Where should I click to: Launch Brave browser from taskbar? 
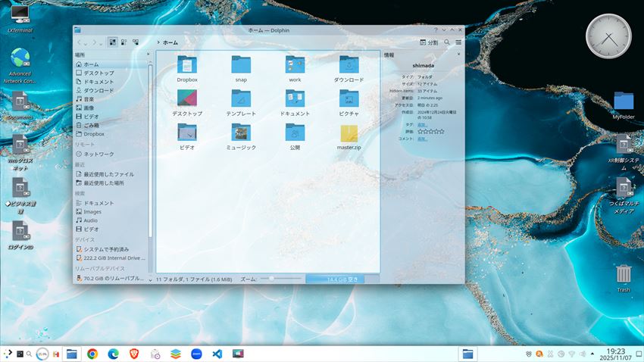(x=134, y=354)
